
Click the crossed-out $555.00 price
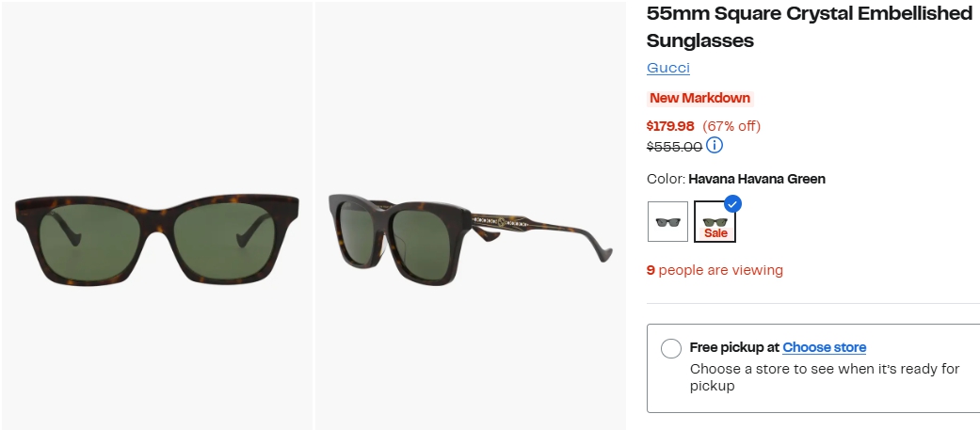point(674,147)
